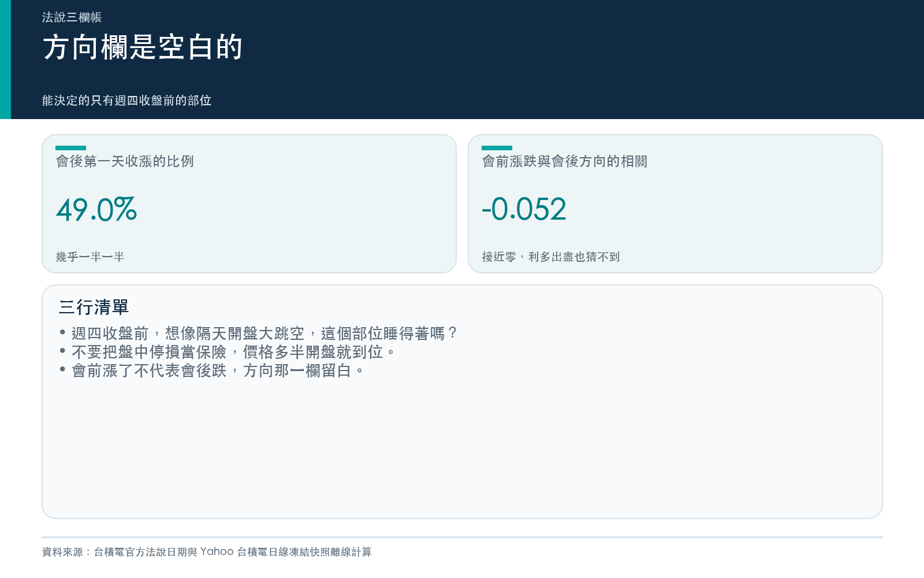Screen dimensions: 924x578
Task: Select the bullet starting with 不要把盤中停損當保險
Action: [228, 352]
